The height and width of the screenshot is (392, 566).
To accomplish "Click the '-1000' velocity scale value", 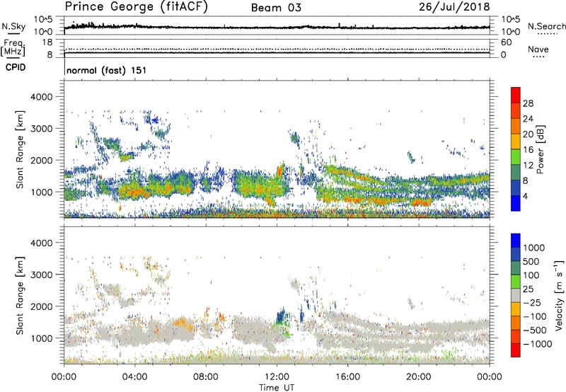I will click(538, 344).
